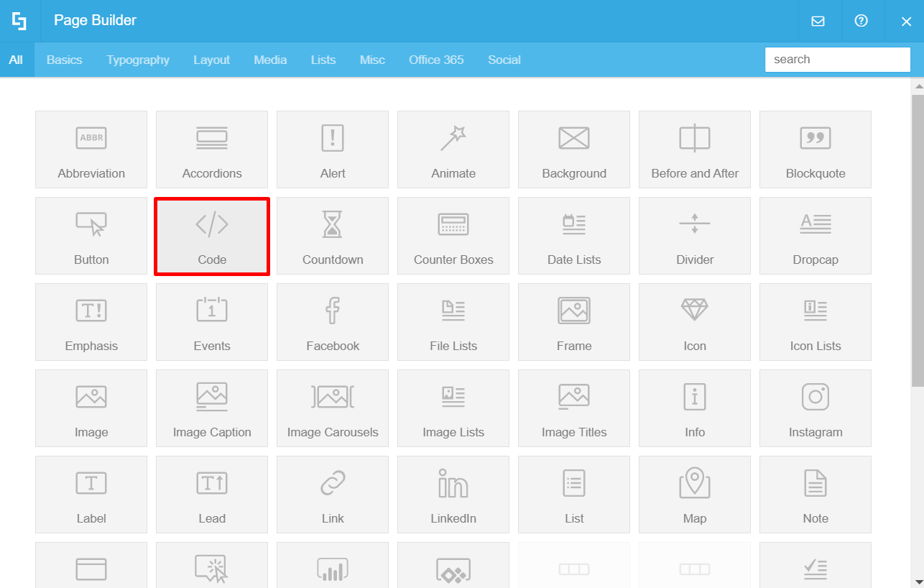Add an Image Carousels element

pyautogui.click(x=332, y=408)
